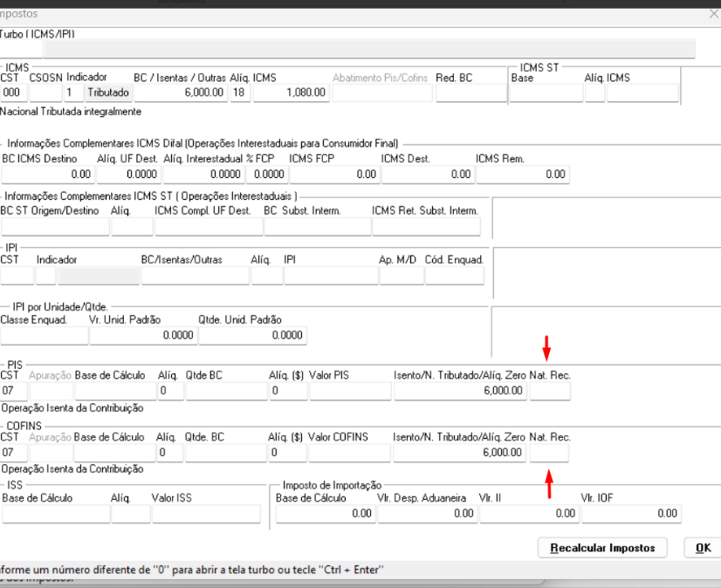This screenshot has width=721, height=588.
Task: Focus the Classe Enquad. field
Action: pos(45,336)
